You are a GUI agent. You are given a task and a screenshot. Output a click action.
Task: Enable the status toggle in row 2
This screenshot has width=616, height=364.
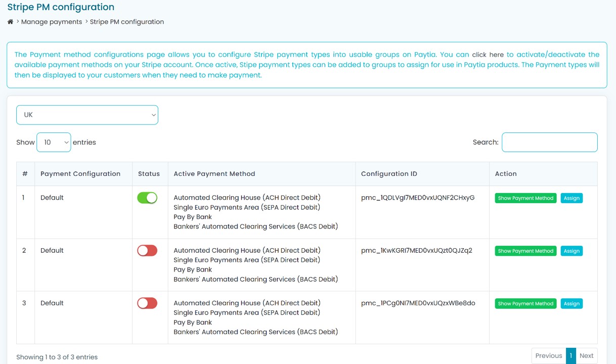[x=147, y=251]
